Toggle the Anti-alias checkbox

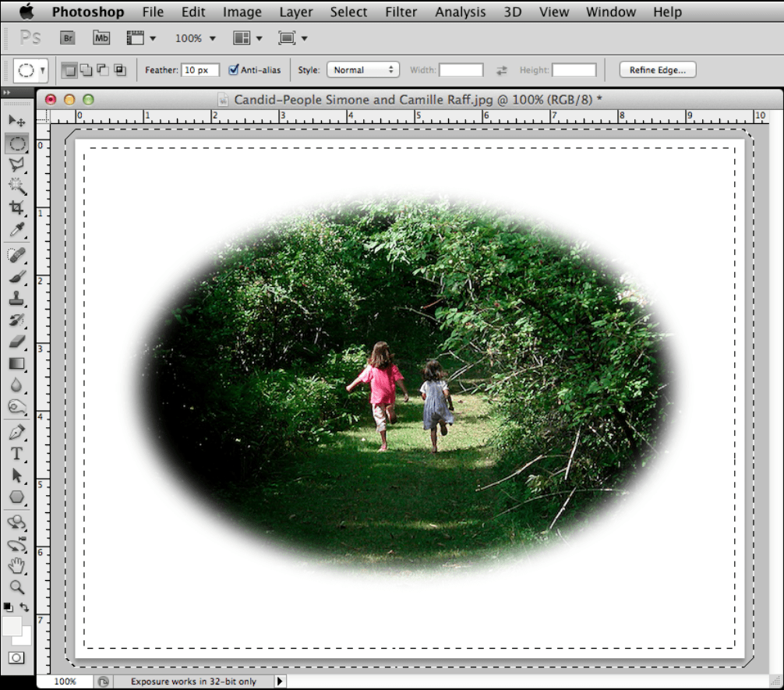234,70
